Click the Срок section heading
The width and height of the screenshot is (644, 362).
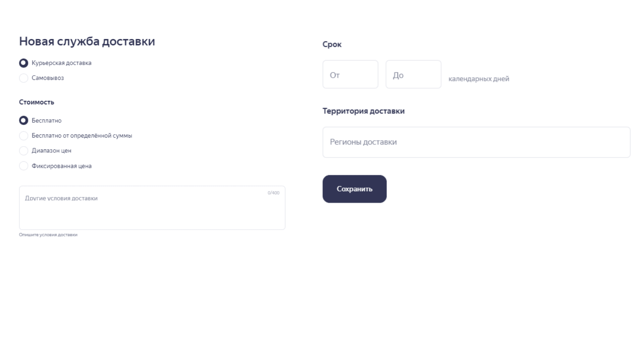click(332, 45)
